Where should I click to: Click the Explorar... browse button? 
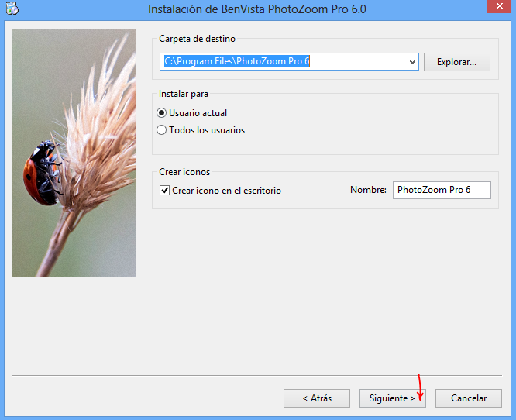[x=457, y=62]
